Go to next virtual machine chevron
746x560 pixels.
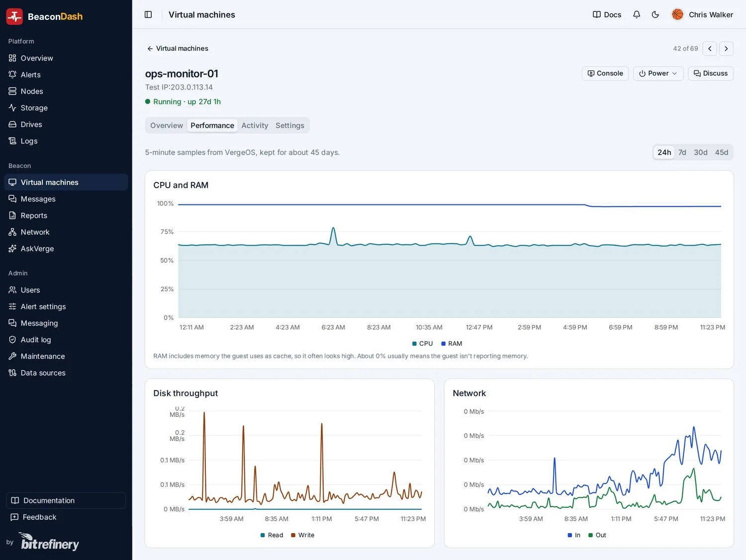[x=726, y=49]
